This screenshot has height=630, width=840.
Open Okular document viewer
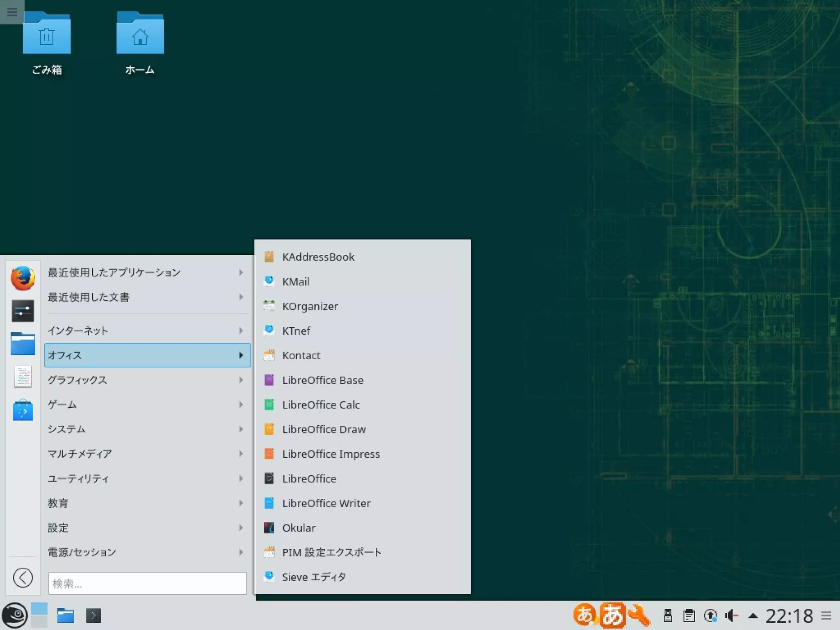363,527
